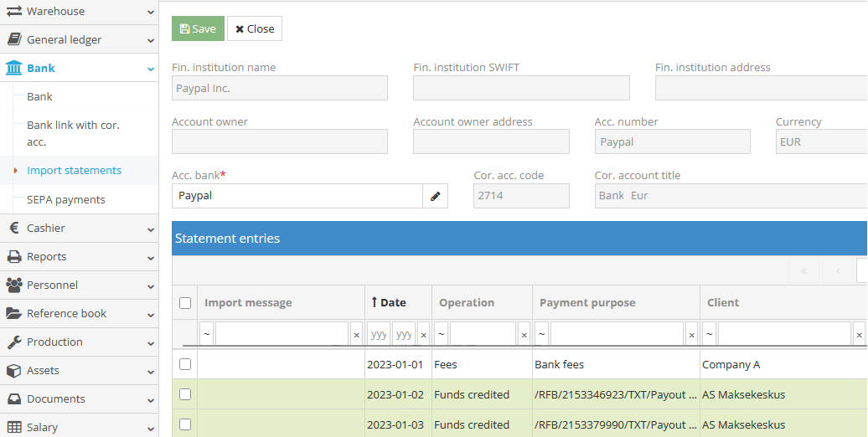This screenshot has width=868, height=437.
Task: Select the 2023-01-02 row checkbox
Action: 185,394
